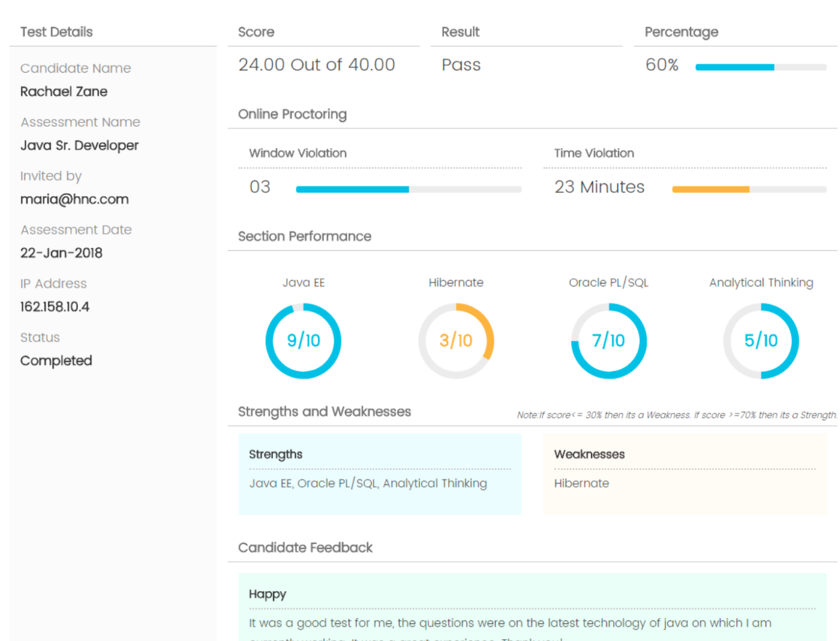
Task: Open the Analytical Thinking score donut
Action: click(761, 341)
